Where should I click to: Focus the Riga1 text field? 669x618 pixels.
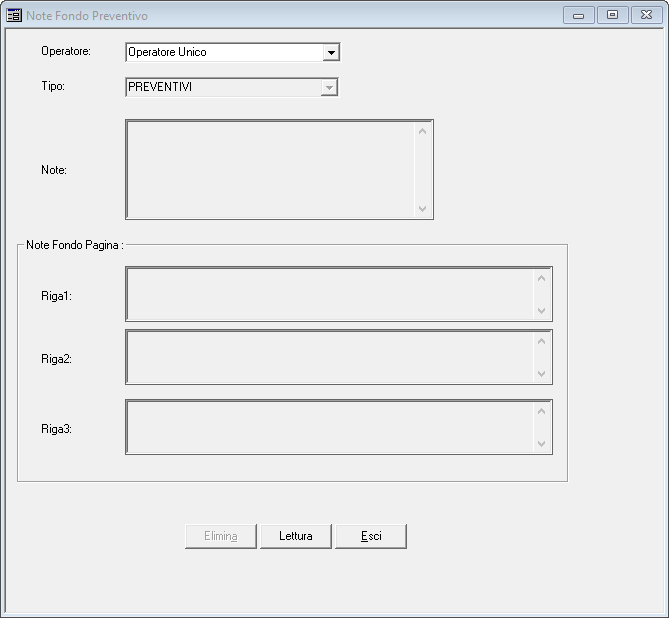coord(330,294)
